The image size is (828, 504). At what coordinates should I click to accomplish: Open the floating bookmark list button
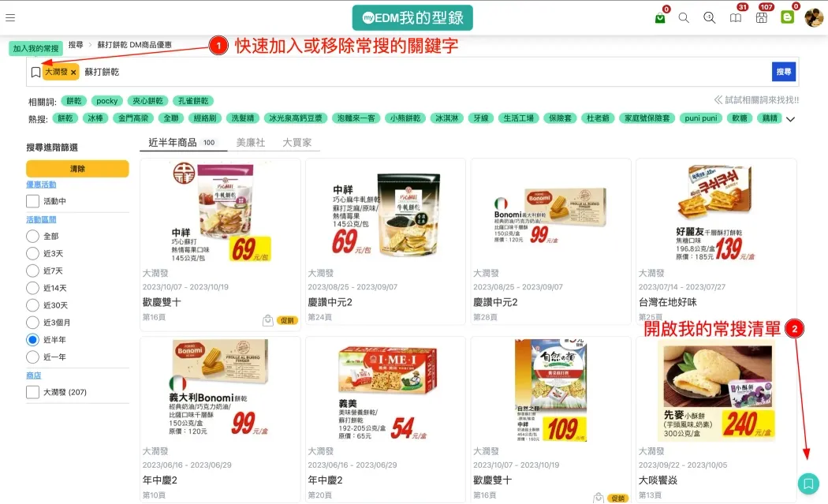[x=808, y=483]
